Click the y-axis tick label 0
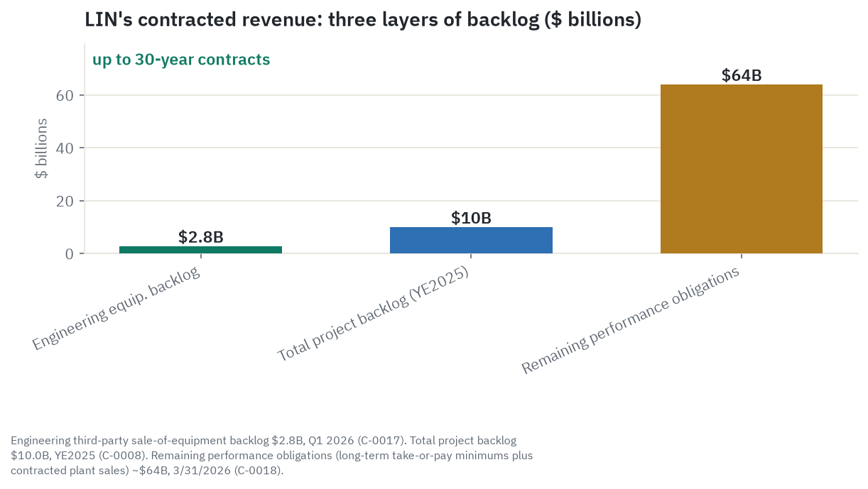Image resolution: width=868 pixels, height=489 pixels. pyautogui.click(x=70, y=253)
